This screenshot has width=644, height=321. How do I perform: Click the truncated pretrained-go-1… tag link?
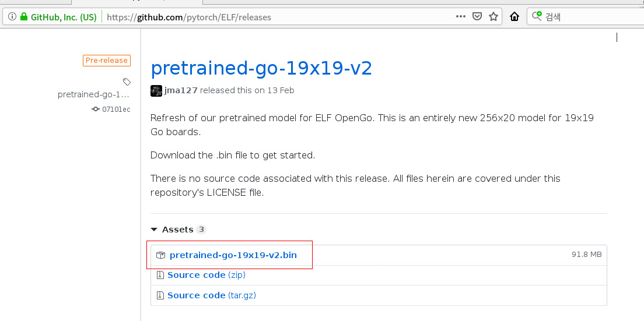(x=94, y=94)
